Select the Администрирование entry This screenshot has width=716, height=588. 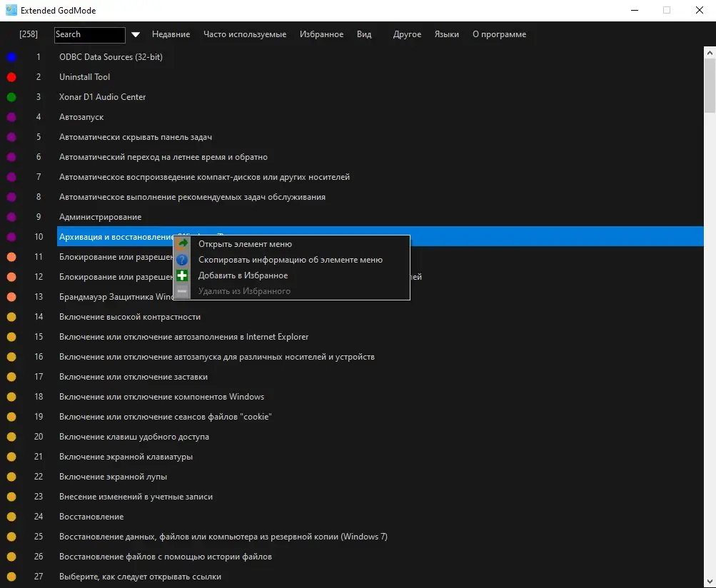tap(101, 217)
